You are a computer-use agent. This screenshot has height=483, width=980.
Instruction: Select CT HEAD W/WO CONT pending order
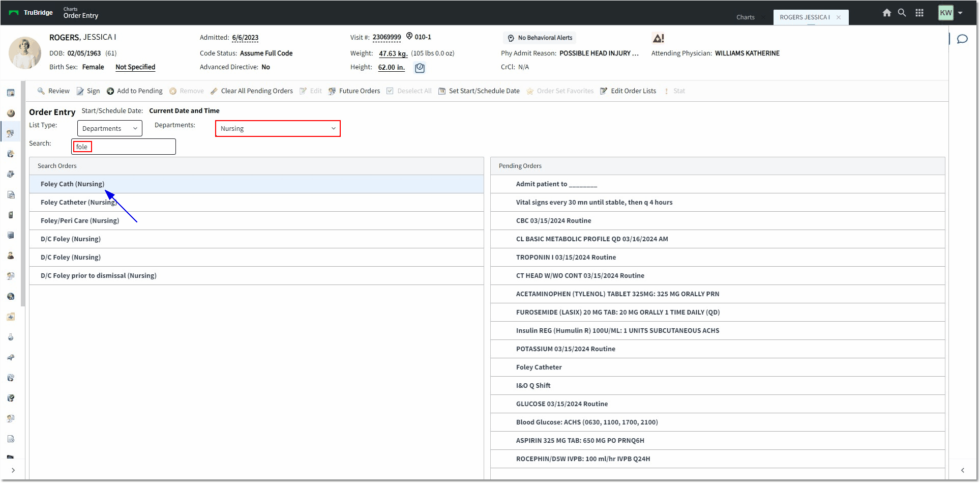pyautogui.click(x=718, y=276)
